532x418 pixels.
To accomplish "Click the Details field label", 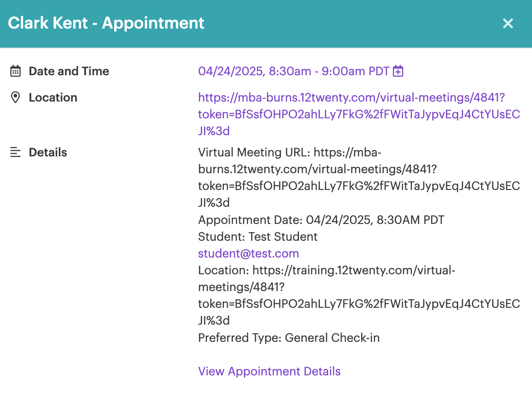I will coord(48,152).
